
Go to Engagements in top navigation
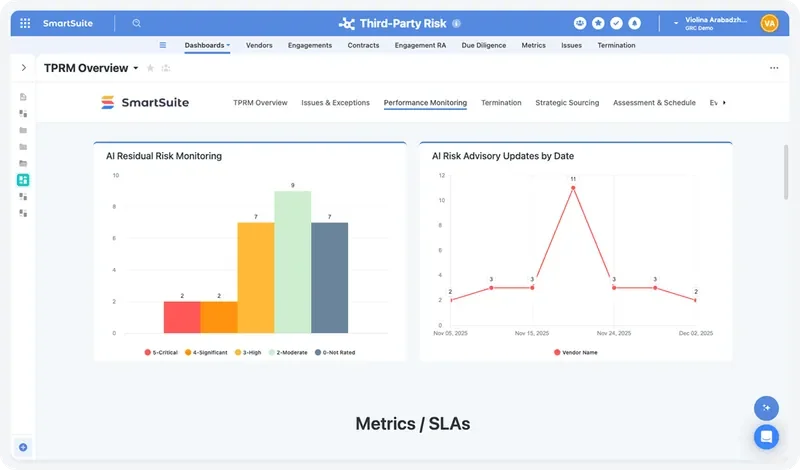[310, 45]
